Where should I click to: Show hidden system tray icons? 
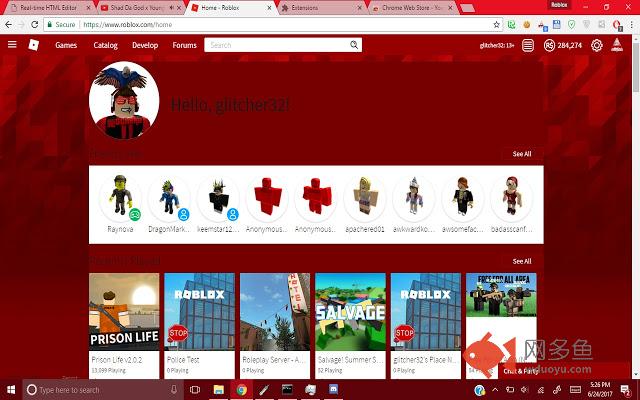[x=495, y=390]
